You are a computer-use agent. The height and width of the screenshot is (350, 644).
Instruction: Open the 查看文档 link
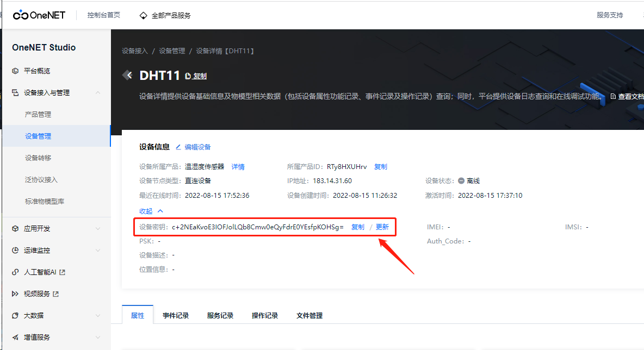[631, 96]
